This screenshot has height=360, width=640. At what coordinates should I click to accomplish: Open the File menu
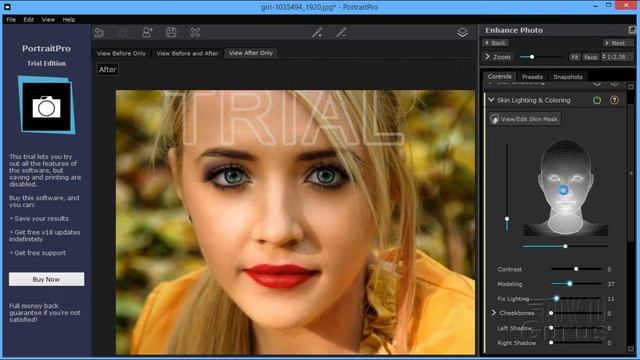(x=11, y=19)
